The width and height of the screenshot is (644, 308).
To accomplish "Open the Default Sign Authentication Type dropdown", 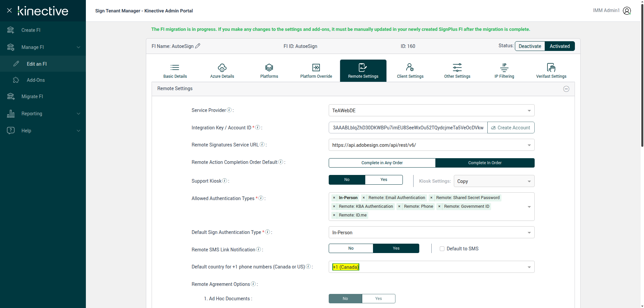I will point(431,232).
